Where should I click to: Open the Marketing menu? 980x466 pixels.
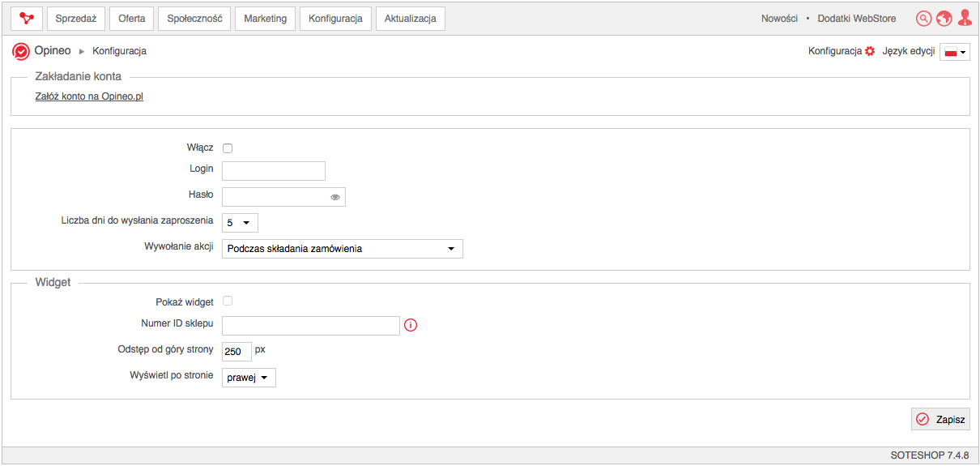click(266, 18)
